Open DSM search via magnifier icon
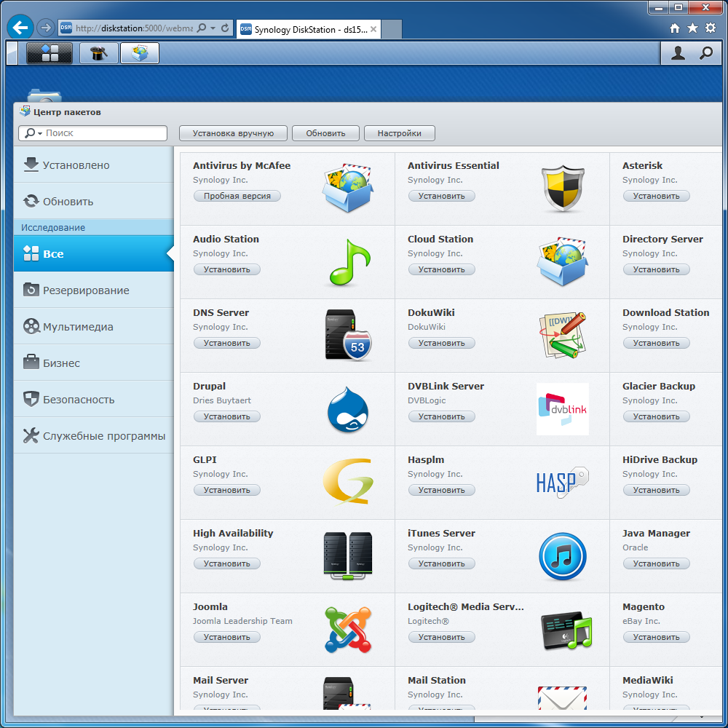This screenshot has width=728, height=728. (705, 52)
